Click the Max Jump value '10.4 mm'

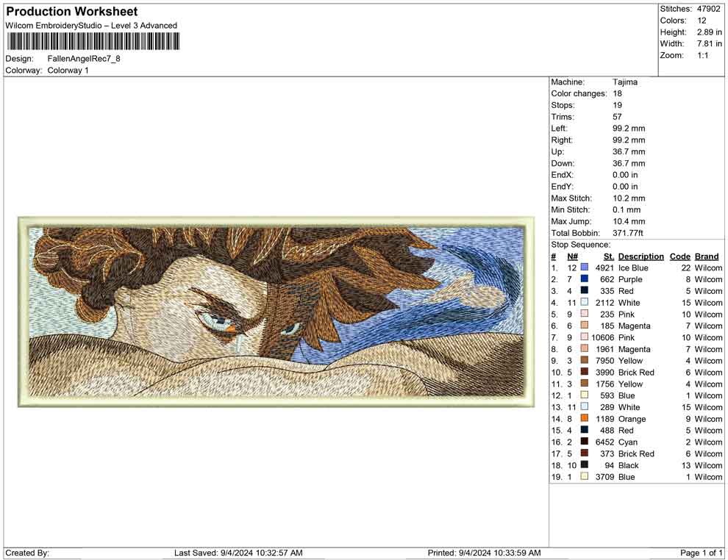coord(629,221)
